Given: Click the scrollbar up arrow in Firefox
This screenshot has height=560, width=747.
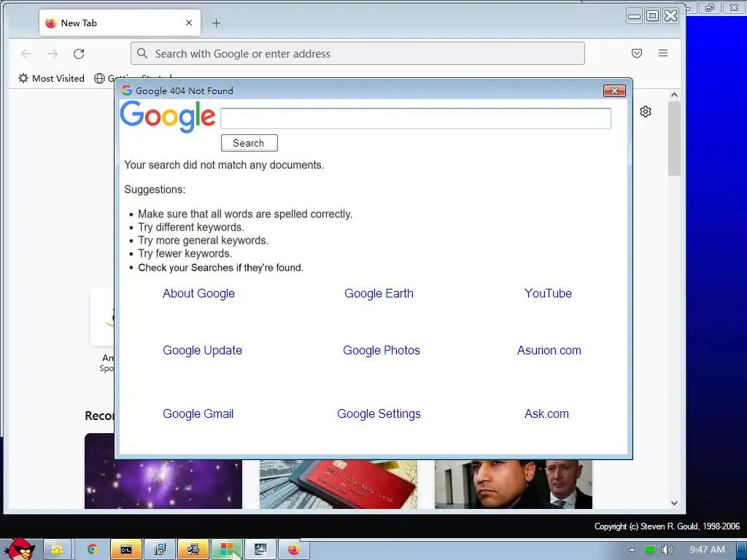Looking at the screenshot, I should pyautogui.click(x=674, y=95).
